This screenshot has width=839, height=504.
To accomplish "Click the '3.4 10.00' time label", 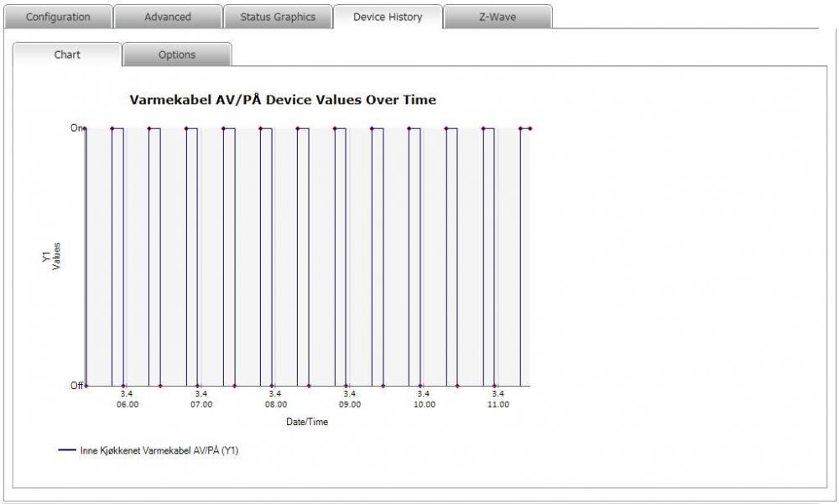I will point(424,399).
